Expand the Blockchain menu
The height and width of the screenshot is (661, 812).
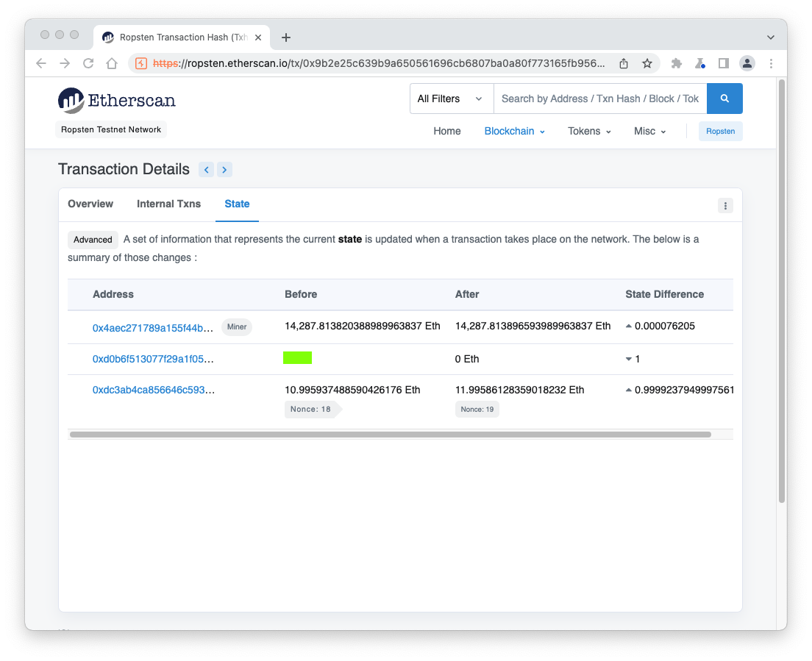click(x=514, y=131)
